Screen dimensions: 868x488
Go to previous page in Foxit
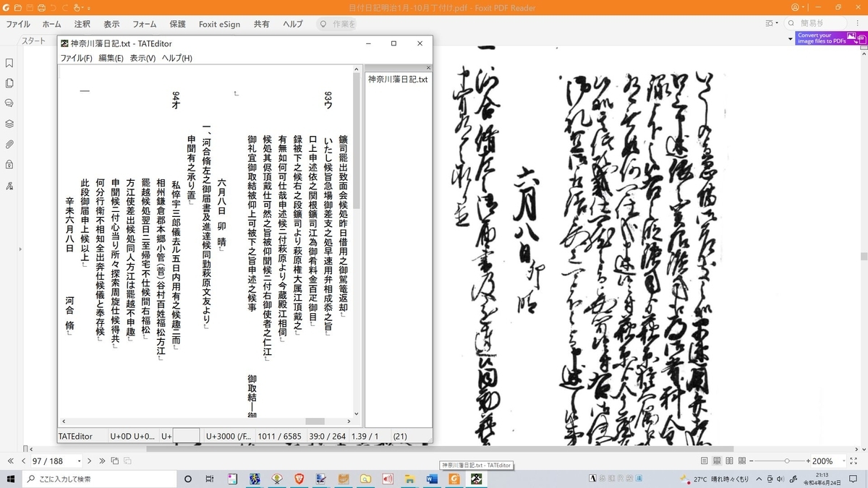tap(23, 461)
